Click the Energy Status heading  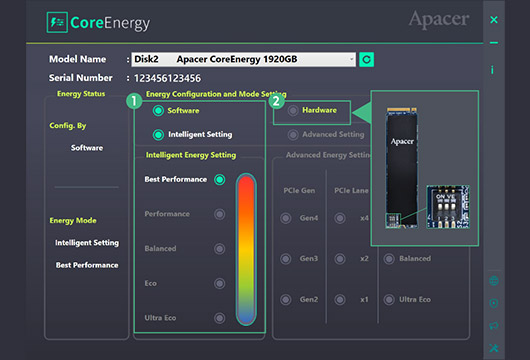81,94
